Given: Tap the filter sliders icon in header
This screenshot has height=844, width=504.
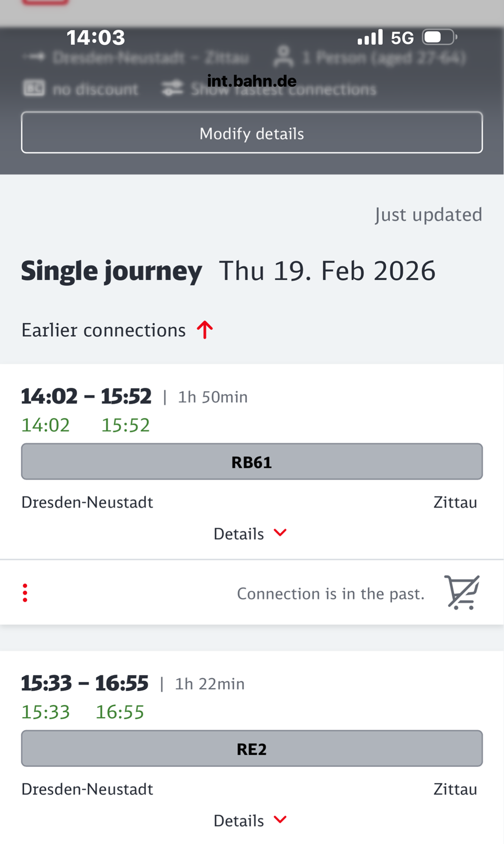Looking at the screenshot, I should (172, 89).
